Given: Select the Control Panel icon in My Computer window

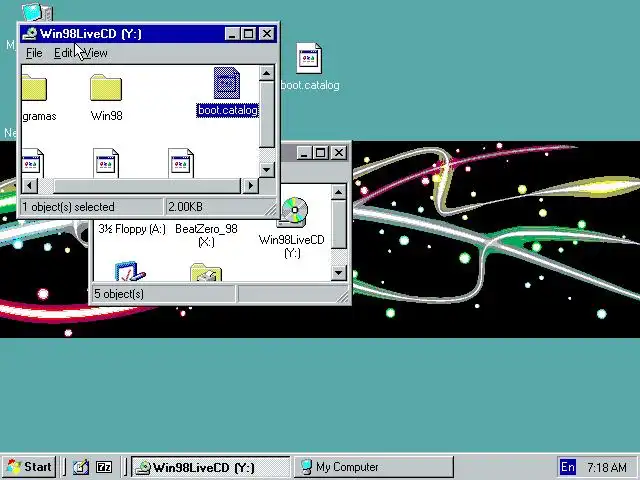Looking at the screenshot, I should tap(130, 271).
